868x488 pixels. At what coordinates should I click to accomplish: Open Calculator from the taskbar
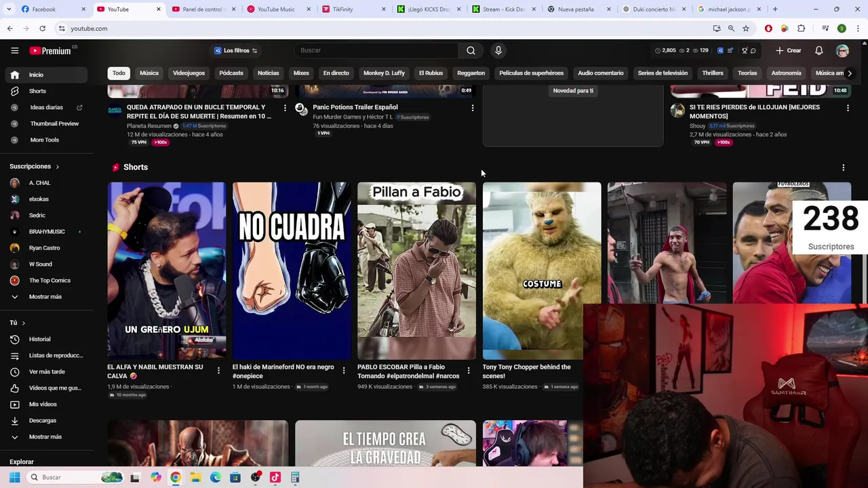pyautogui.click(x=295, y=477)
